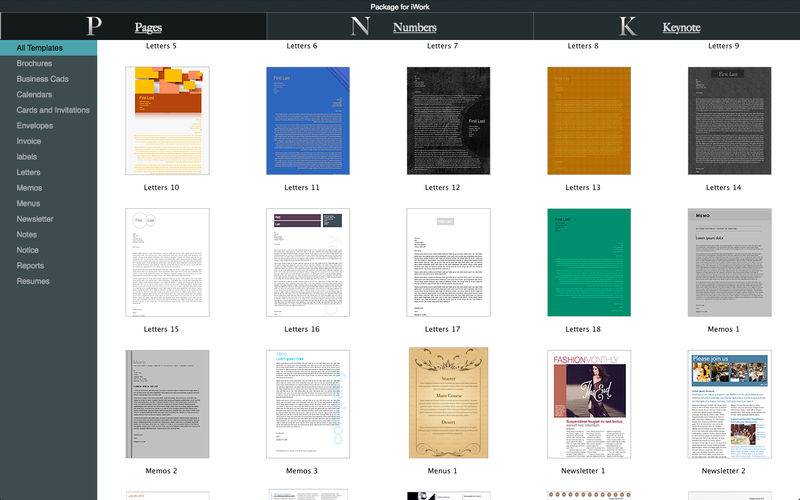This screenshot has width=800, height=500.
Task: Click the 'Letters 16' caption
Action: point(302,330)
